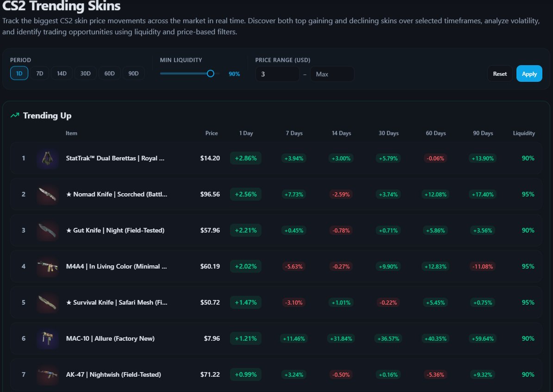
Task: Click the Dual Berettas Royal skin thumbnail
Action: [47, 158]
